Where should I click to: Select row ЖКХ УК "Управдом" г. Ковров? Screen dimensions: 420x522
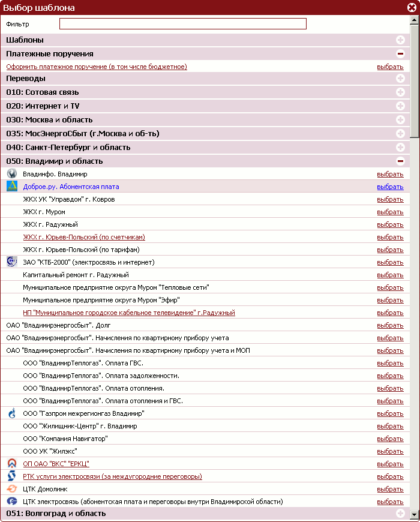tap(205, 199)
